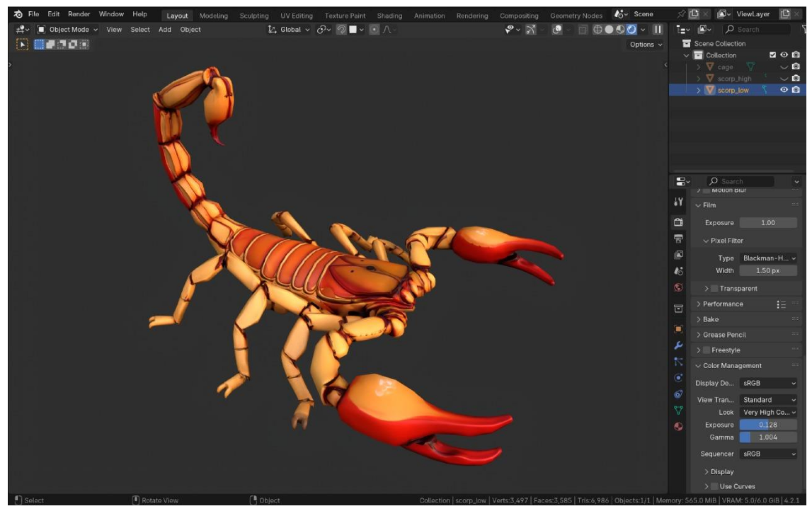Open the Add menu in viewport header
812x511 pixels.
click(x=165, y=30)
